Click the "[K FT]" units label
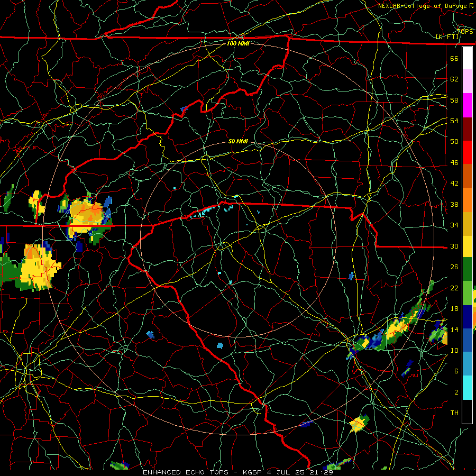Image resolution: width=476 pixels, height=476 pixels. click(x=447, y=37)
